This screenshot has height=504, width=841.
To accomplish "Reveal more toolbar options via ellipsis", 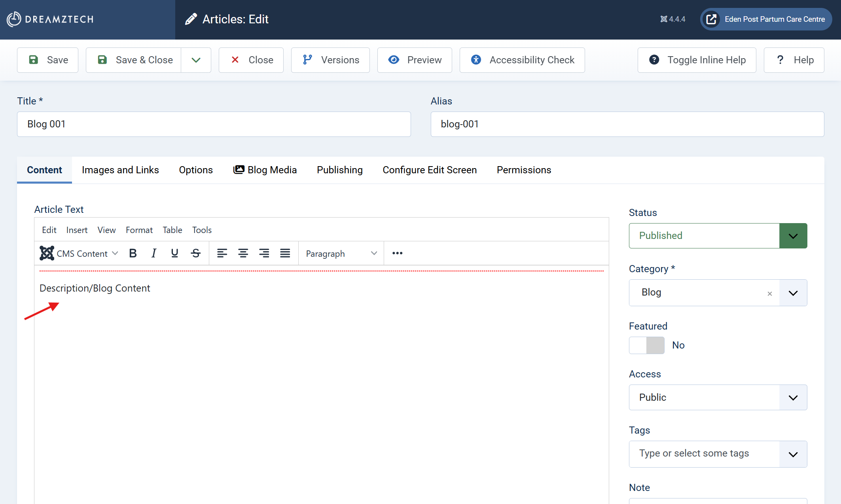I will point(397,253).
